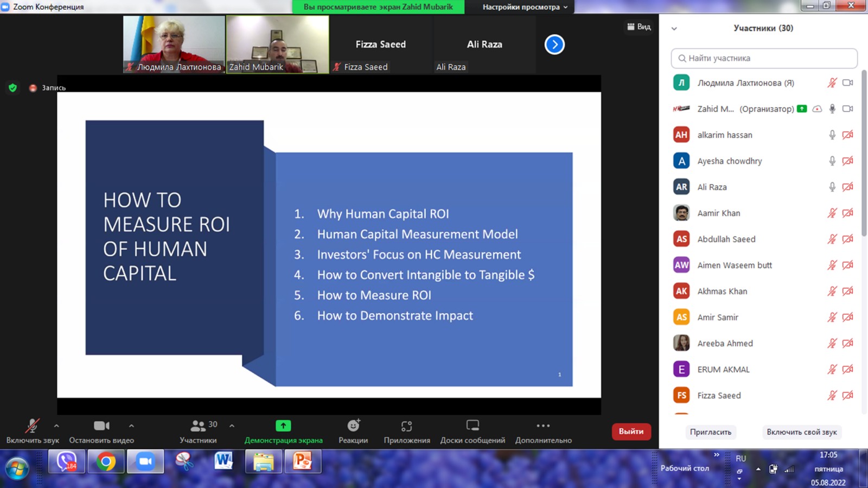Open More (Дополнительно) three-dots icon
868x488 pixels.
point(543,426)
